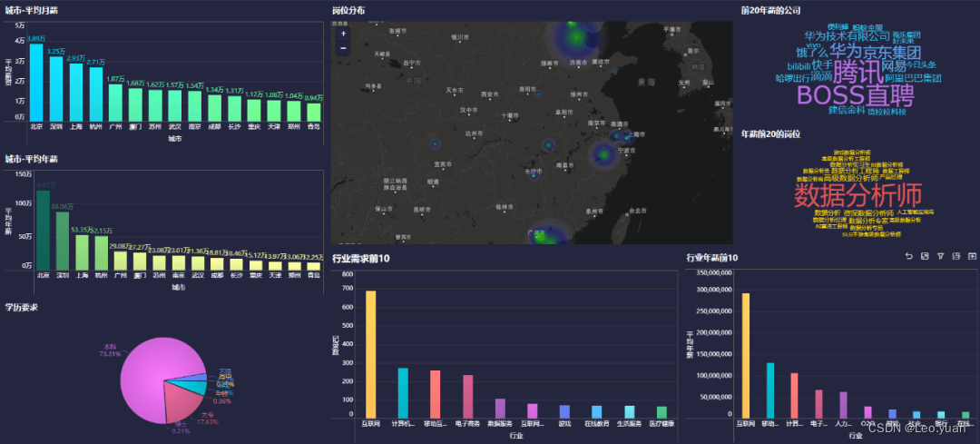Click the 3.89万 label above 北京 bar

tap(36, 39)
